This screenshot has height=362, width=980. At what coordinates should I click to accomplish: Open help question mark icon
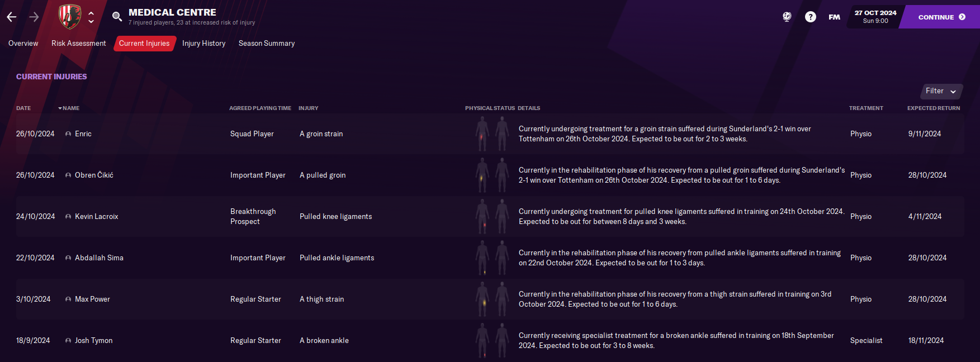(x=811, y=17)
